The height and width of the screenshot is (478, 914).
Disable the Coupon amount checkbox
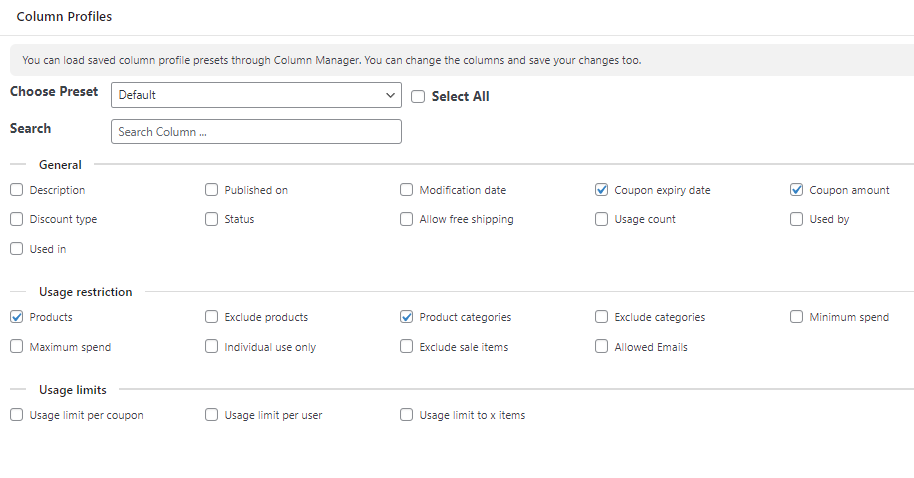[796, 190]
